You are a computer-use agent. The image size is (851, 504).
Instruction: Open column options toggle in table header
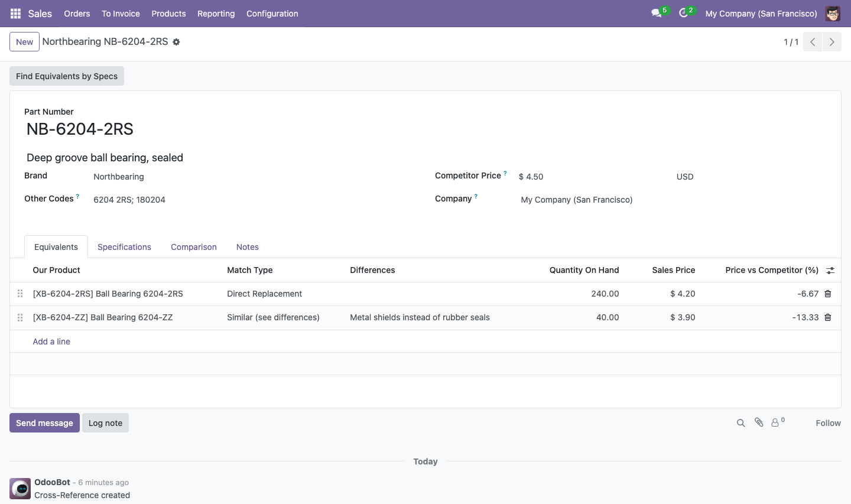click(830, 271)
